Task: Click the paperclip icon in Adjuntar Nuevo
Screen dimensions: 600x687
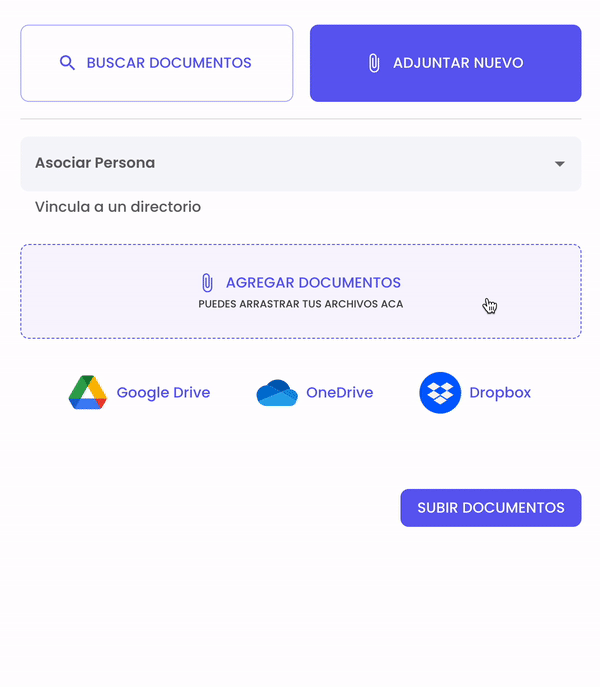Action: pyautogui.click(x=374, y=63)
